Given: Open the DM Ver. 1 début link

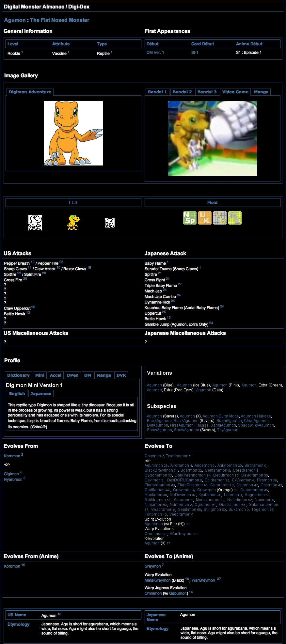Looking at the screenshot, I should 155,53.
